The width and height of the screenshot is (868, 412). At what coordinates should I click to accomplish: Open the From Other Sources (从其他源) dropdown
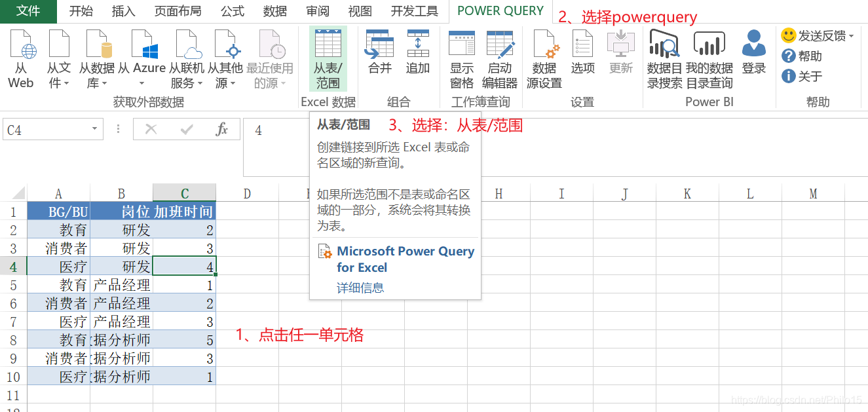pos(225,60)
